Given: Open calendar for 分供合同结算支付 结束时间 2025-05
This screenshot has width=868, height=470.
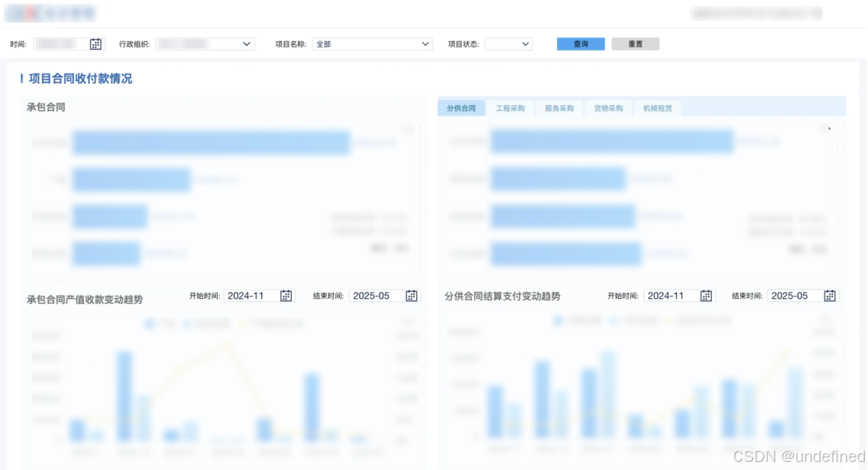Looking at the screenshot, I should [829, 296].
